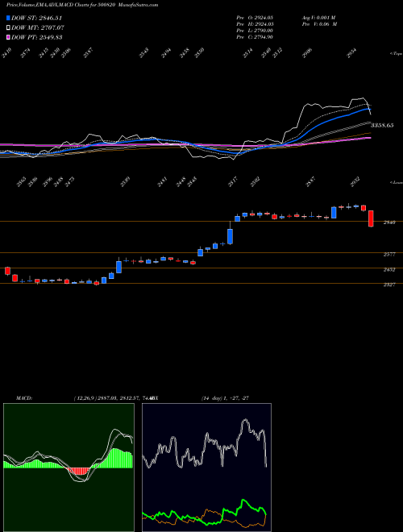Click the 2840 support level label
Viewport: 403px width, 532px height.
coord(389,222)
